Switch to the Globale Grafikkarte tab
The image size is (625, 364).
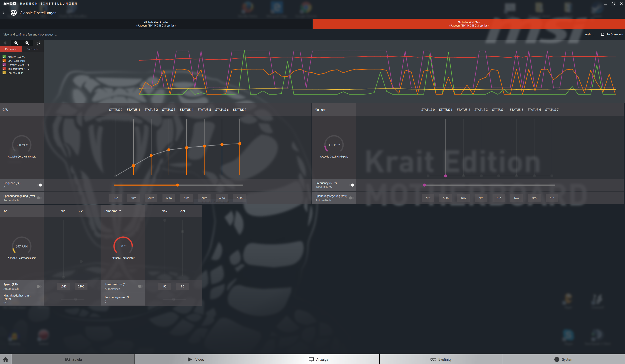(156, 24)
